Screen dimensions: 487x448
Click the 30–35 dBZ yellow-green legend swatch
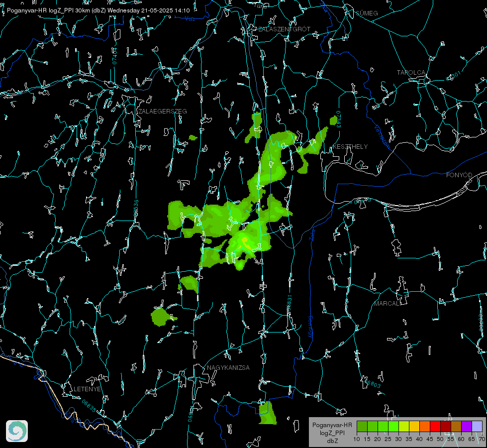[404, 426]
